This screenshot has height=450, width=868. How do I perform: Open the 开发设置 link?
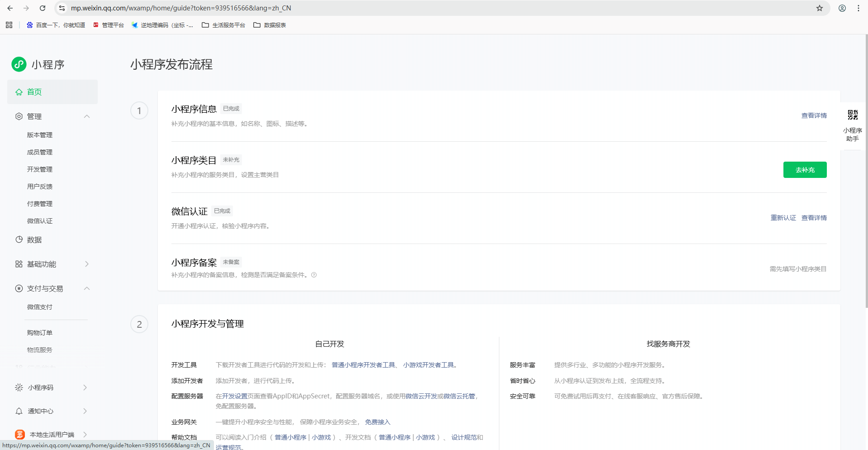coord(235,396)
